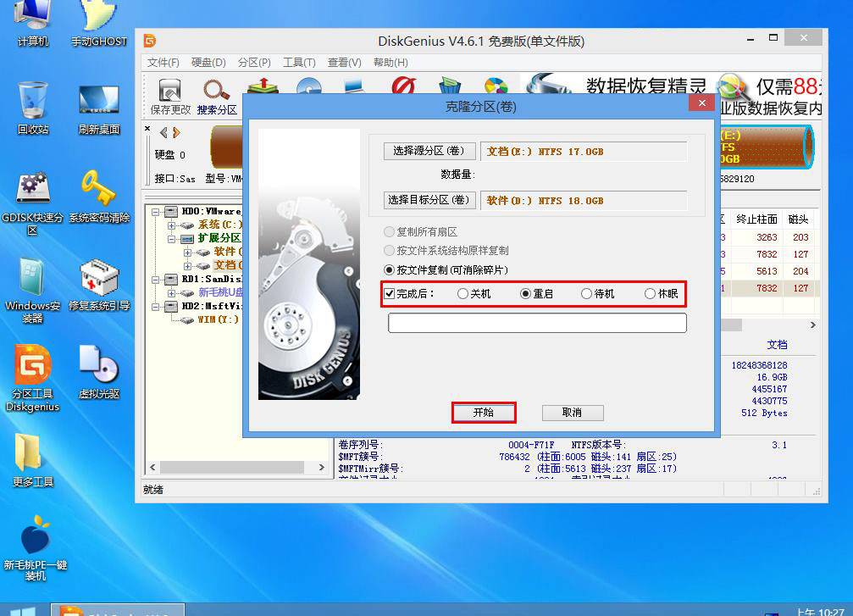Click the 选择目标分区(卷) button
The height and width of the screenshot is (616, 853).
pos(429,200)
